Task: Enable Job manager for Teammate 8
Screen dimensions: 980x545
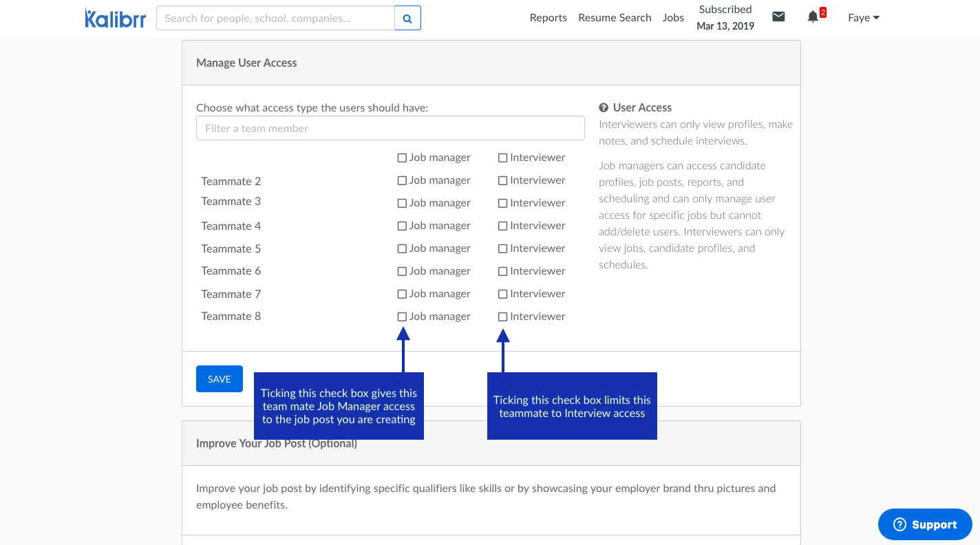Action: pos(402,317)
